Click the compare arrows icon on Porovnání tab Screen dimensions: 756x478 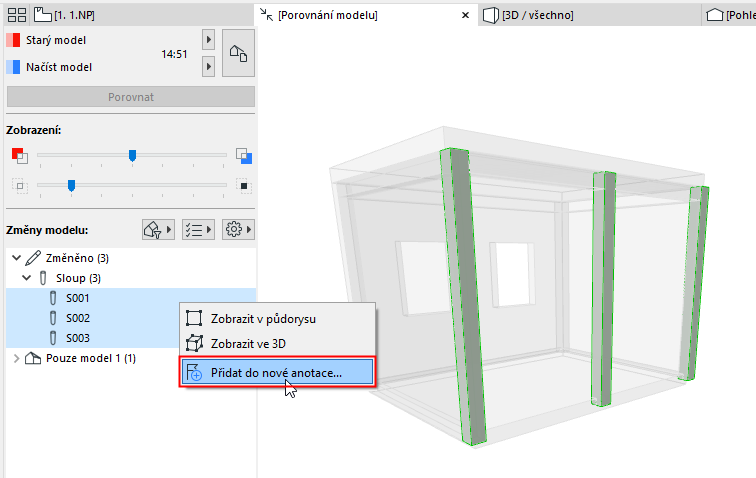click(267, 14)
